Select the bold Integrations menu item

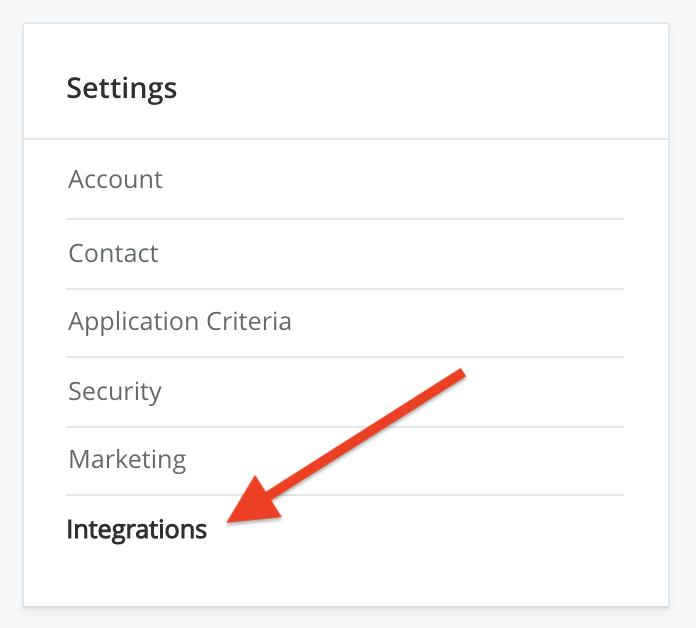tap(136, 529)
